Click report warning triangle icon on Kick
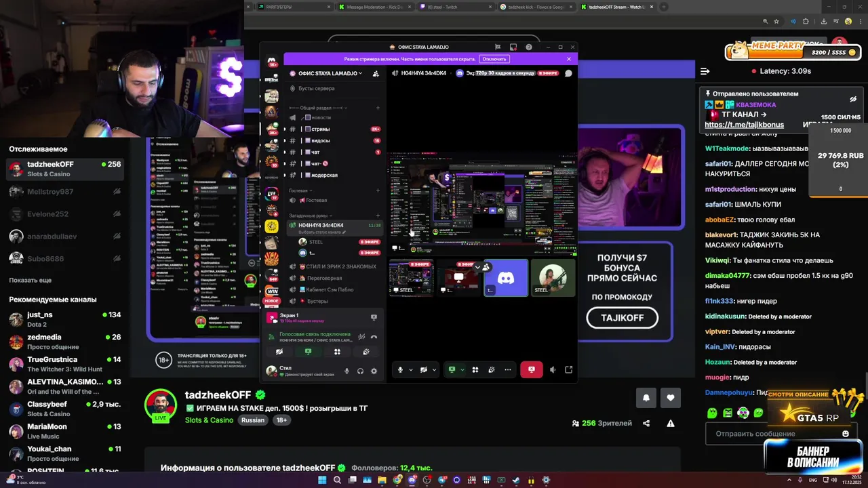868x488 pixels. (671, 424)
